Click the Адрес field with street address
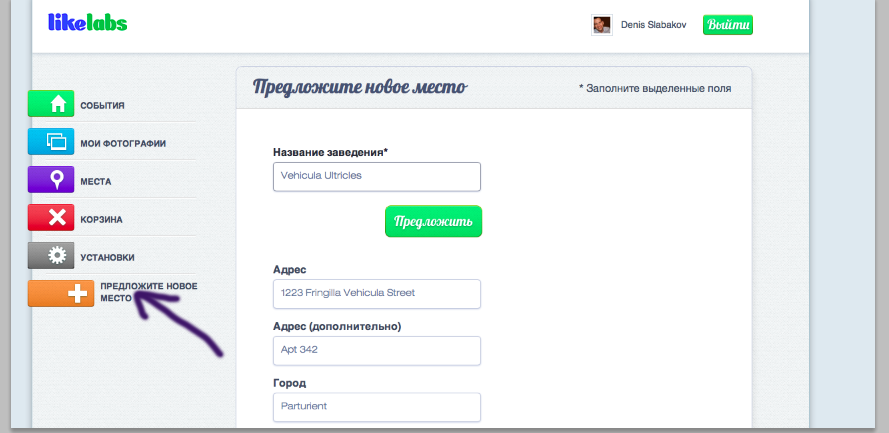The width and height of the screenshot is (889, 433). tap(376, 293)
